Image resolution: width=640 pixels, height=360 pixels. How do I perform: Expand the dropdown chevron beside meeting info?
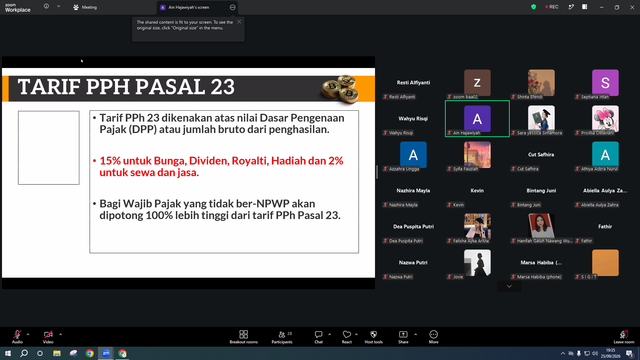pyautogui.click(x=58, y=7)
